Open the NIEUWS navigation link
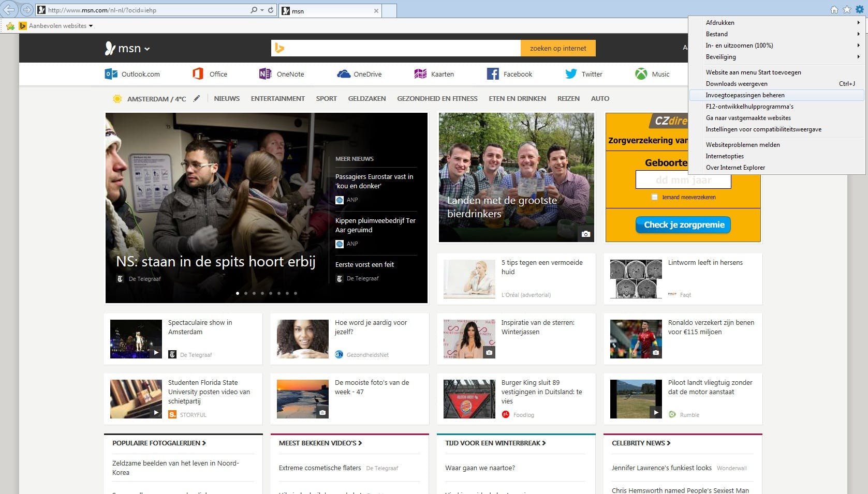Viewport: 868px width, 494px height. pos(227,98)
